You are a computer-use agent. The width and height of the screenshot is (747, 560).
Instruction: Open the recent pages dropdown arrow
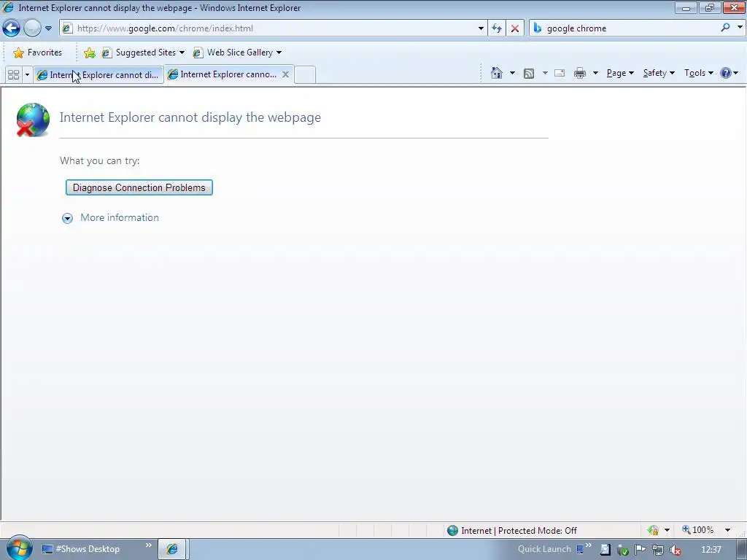point(48,28)
